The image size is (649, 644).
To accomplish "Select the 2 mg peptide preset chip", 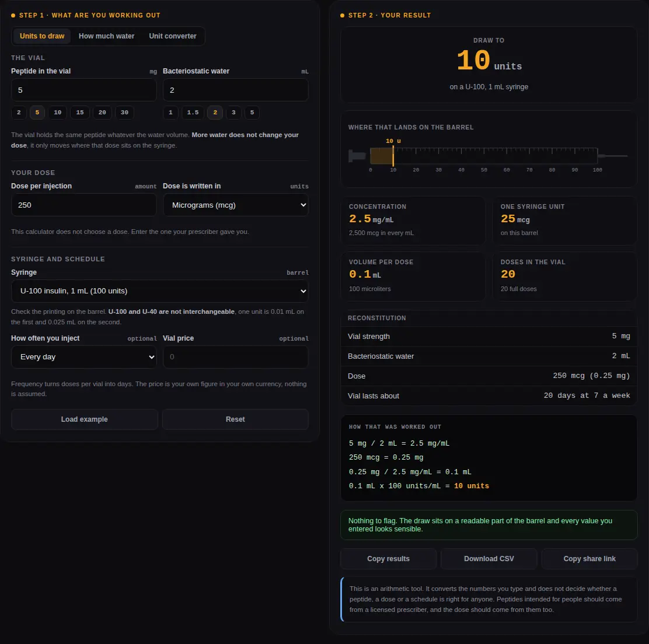I will (x=19, y=113).
